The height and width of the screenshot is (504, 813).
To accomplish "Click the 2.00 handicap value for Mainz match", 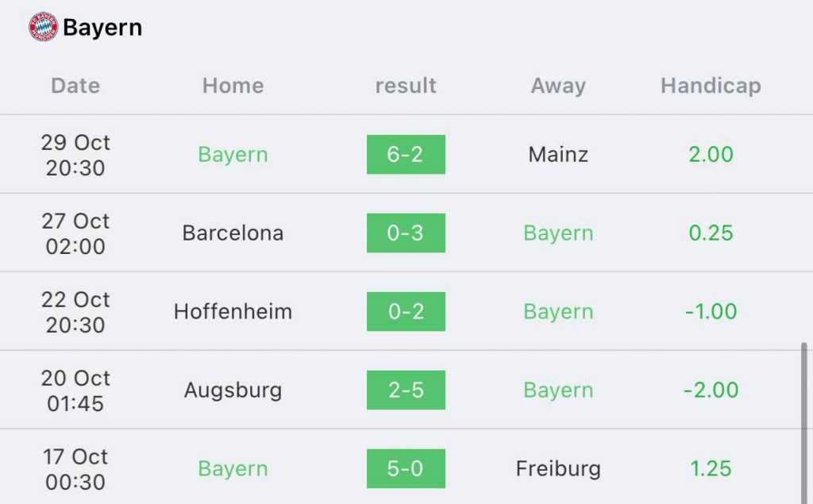I will pos(711,155).
